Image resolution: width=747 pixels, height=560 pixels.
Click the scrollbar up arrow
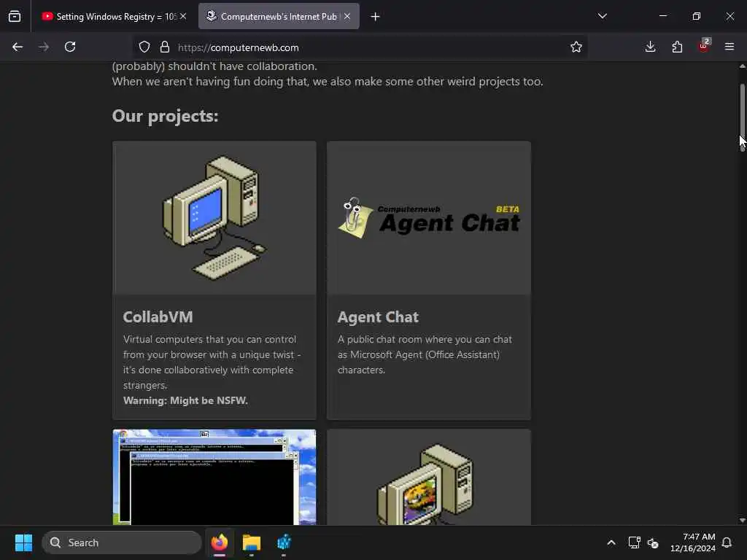point(742,66)
